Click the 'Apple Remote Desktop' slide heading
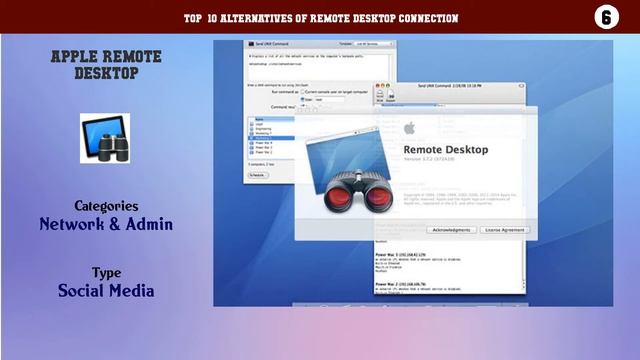The height and width of the screenshot is (360, 640). [106, 65]
